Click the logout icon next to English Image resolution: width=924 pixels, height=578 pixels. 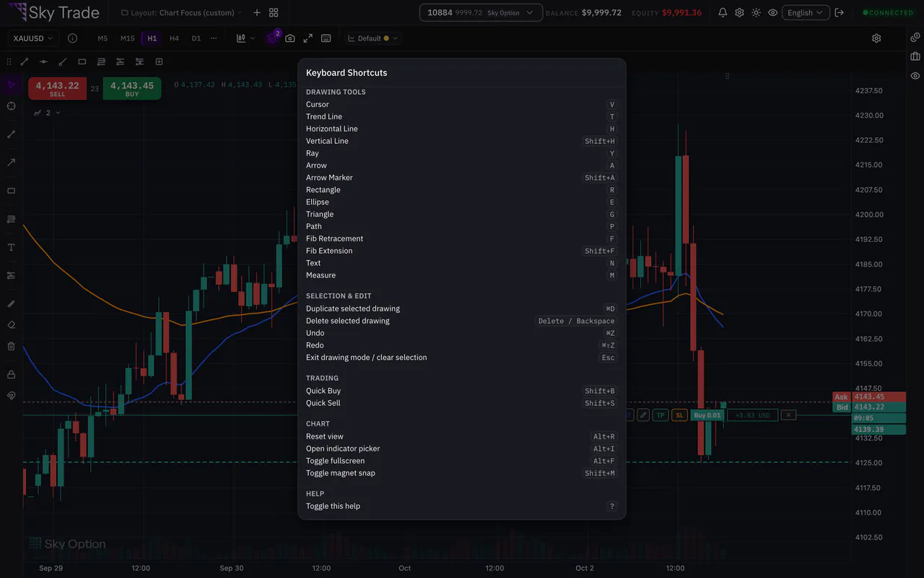[x=839, y=12]
